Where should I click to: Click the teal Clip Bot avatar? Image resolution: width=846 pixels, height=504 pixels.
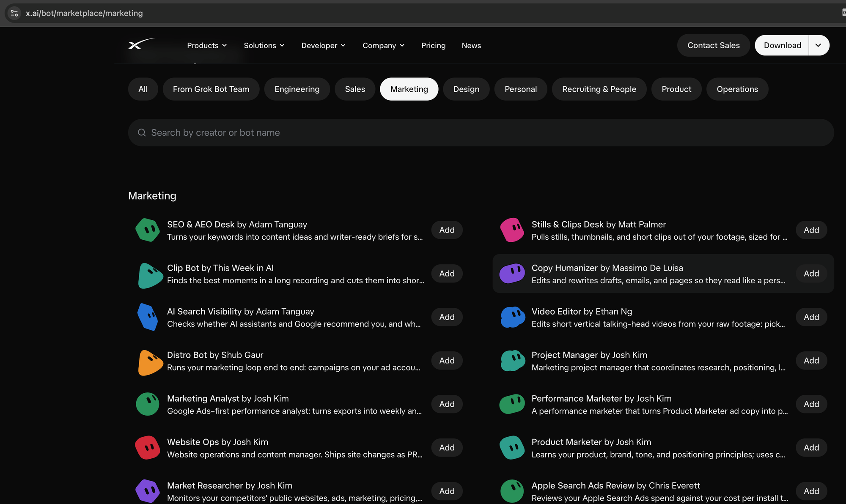coord(150,276)
